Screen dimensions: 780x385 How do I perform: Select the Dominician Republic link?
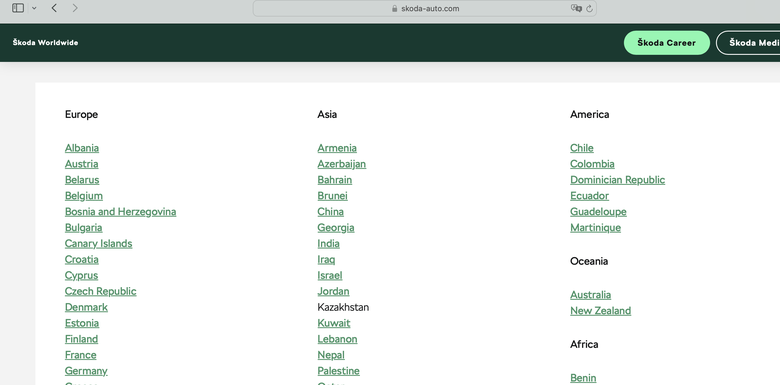pos(618,180)
